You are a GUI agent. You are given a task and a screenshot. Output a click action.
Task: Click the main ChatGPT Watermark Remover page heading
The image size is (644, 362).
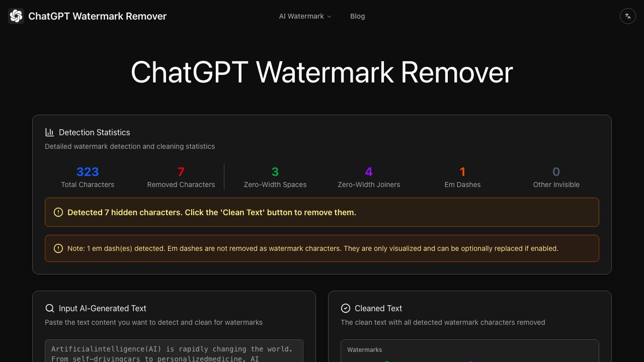coord(322,72)
